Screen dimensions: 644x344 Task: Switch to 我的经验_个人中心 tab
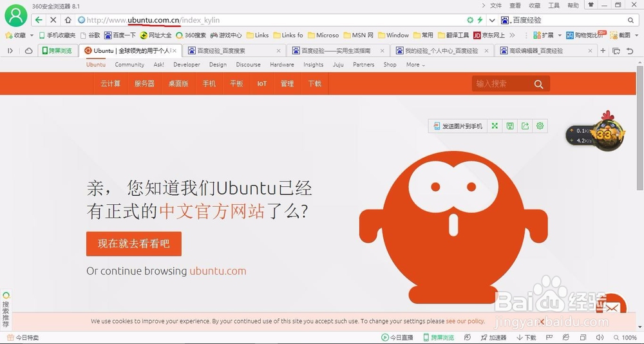click(x=442, y=50)
